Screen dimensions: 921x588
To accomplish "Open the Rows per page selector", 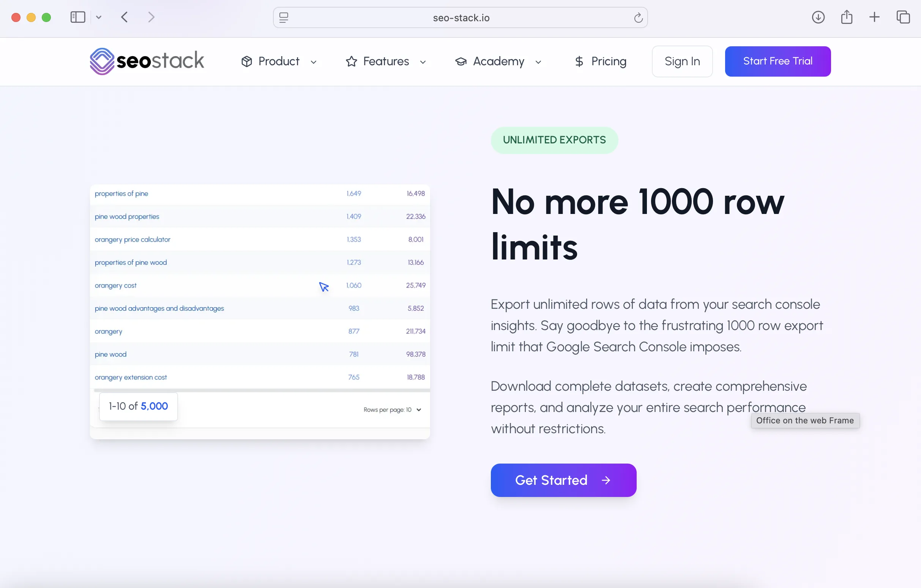I will coord(393,410).
